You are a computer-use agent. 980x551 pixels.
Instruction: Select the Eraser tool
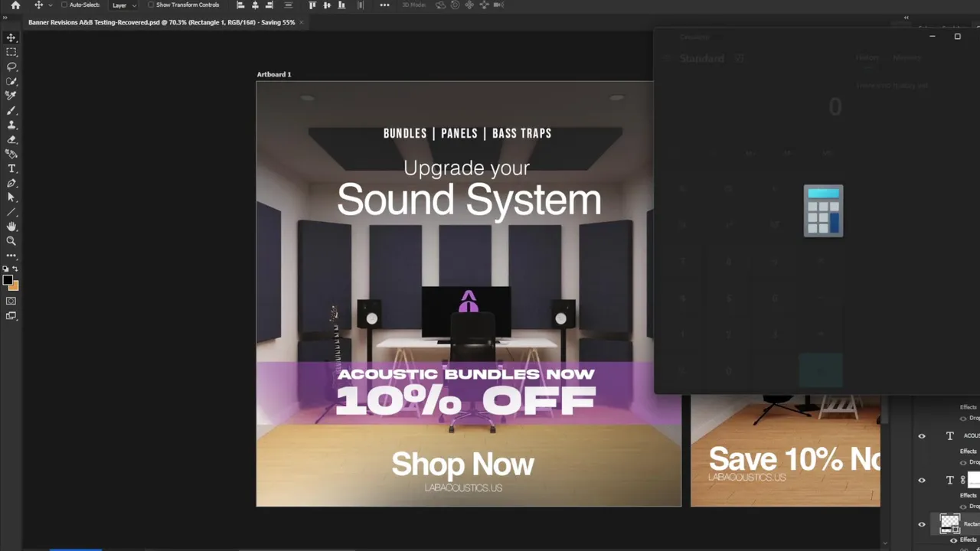(x=11, y=139)
